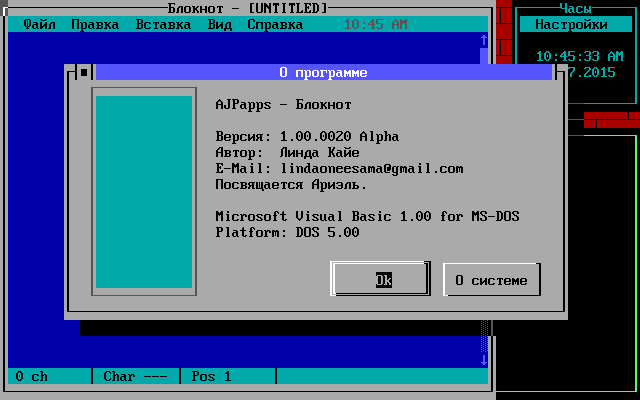
Task: Click the Посвящается Ариэль line
Action: (291, 184)
